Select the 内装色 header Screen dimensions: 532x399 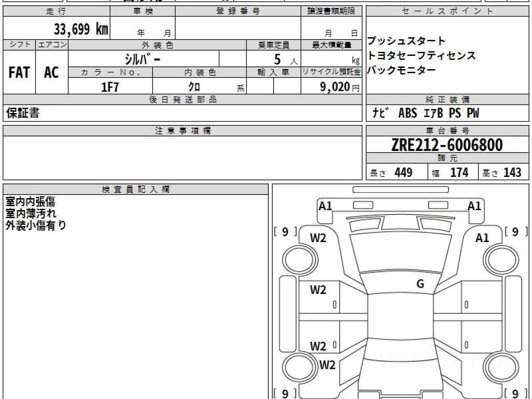(x=199, y=72)
